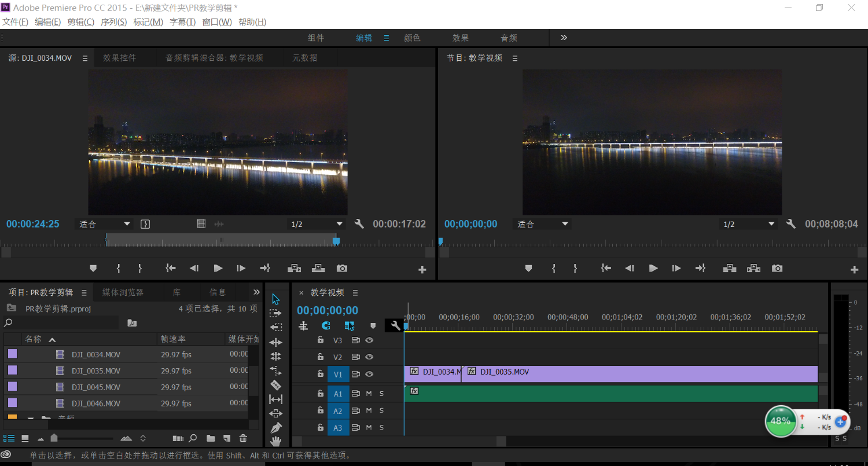
Task: Select the Selection tool in tools panel
Action: click(x=276, y=299)
